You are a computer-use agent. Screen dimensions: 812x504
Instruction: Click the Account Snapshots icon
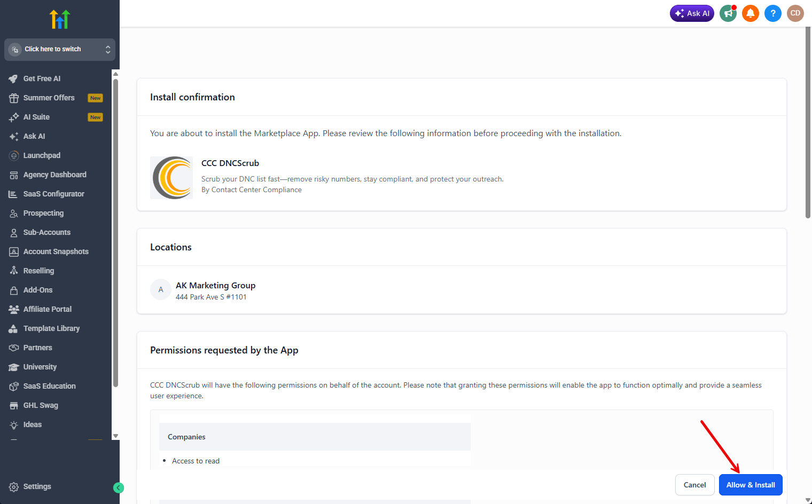[x=14, y=251]
